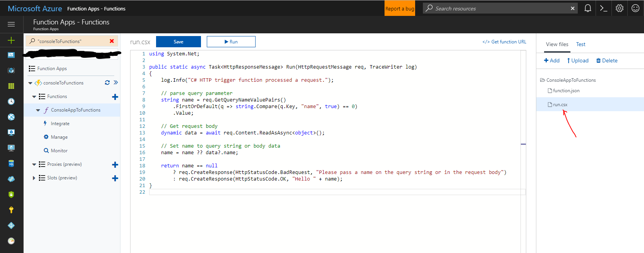Expand the Slots (preview) node arrow
644x253 pixels.
(x=34, y=178)
